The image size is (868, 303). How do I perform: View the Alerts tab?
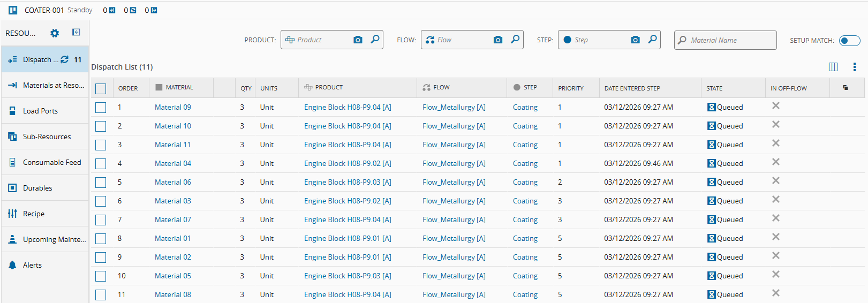click(x=45, y=265)
